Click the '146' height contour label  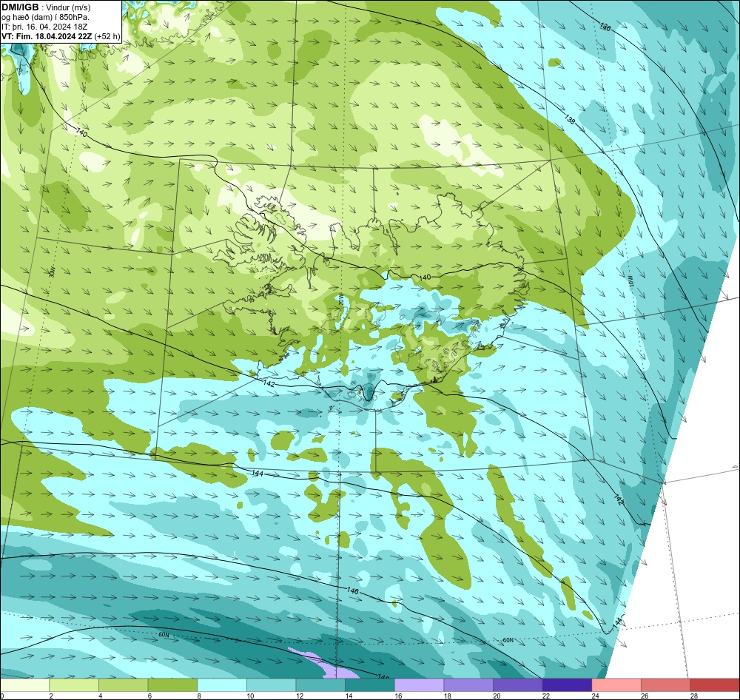pos(352,590)
